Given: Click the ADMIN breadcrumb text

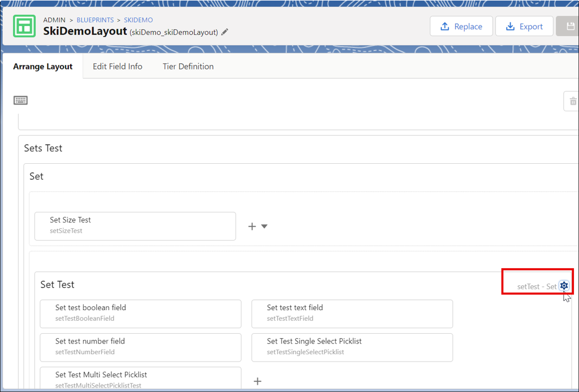Looking at the screenshot, I should click(54, 20).
